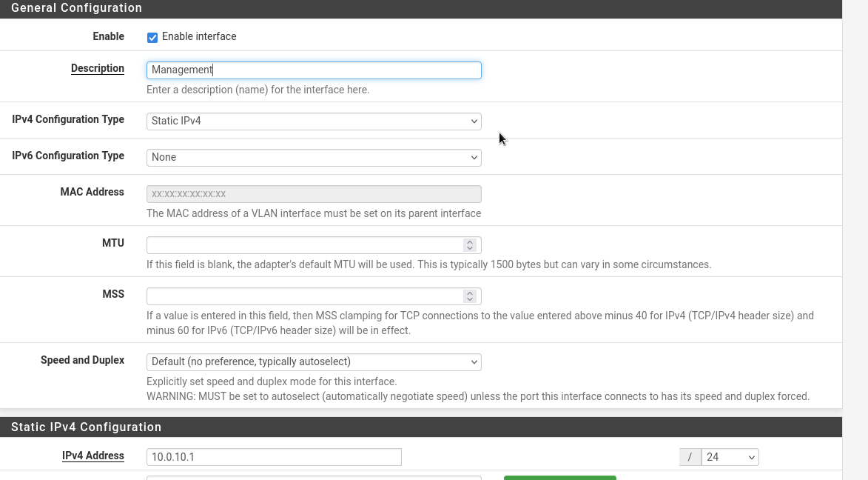
Task: Click the General Configuration section header
Action: [76, 8]
